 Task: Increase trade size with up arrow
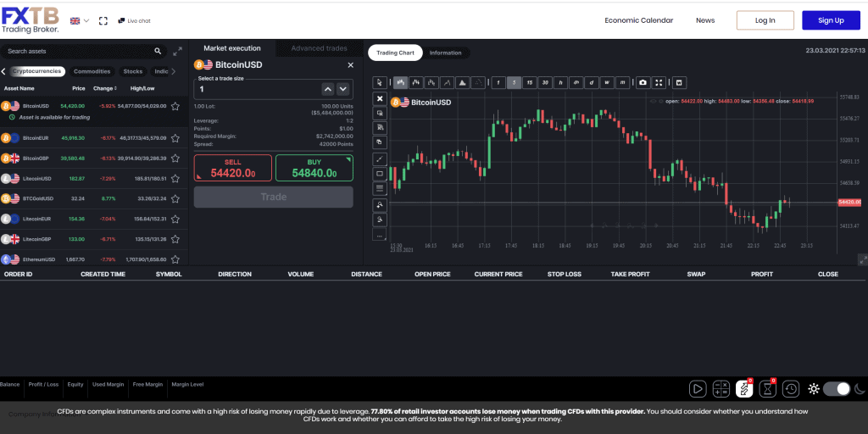328,88
